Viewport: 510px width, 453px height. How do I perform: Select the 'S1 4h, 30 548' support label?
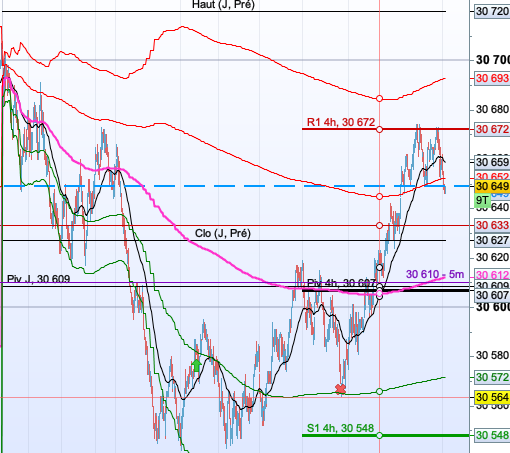click(x=340, y=428)
